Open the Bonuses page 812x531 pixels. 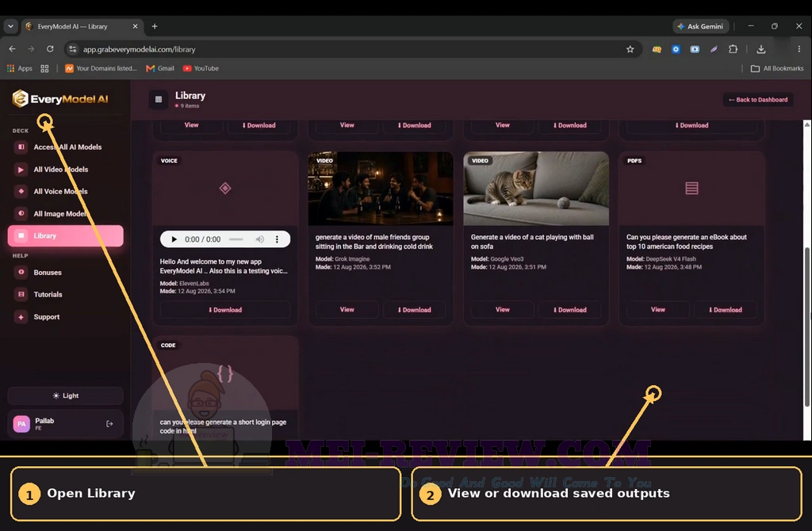click(x=65, y=272)
